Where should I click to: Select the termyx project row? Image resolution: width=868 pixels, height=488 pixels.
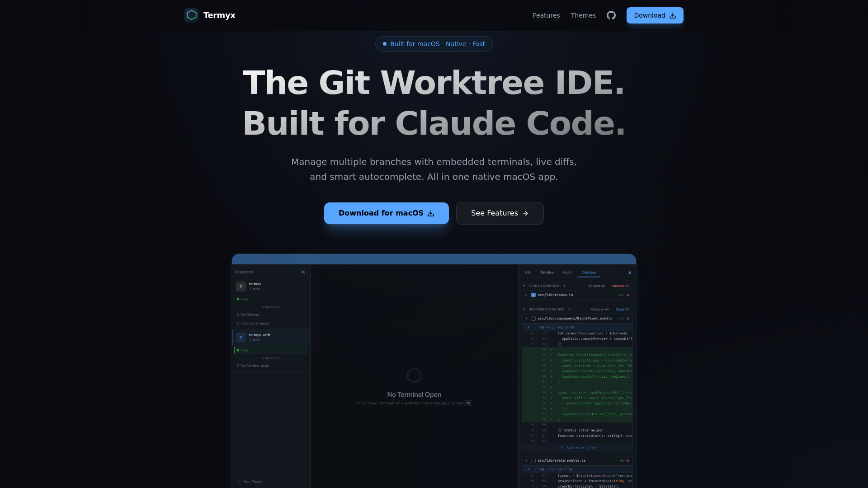click(x=271, y=286)
